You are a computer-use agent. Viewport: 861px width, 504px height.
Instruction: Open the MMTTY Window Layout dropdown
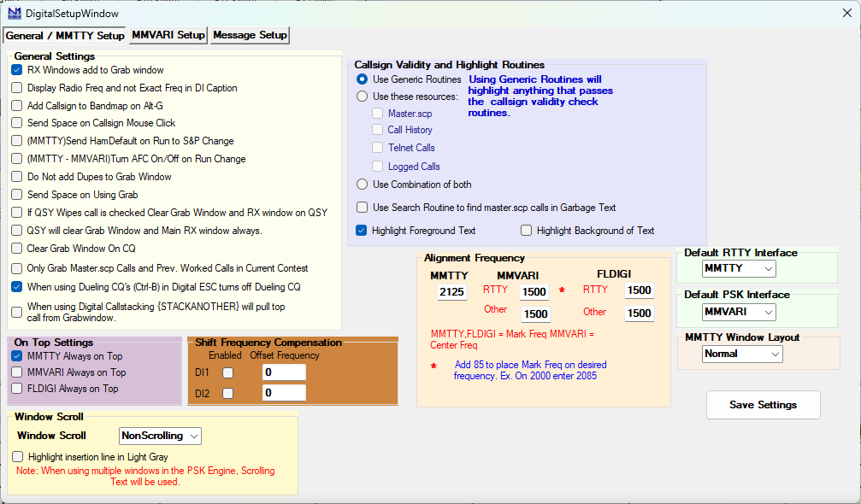742,354
